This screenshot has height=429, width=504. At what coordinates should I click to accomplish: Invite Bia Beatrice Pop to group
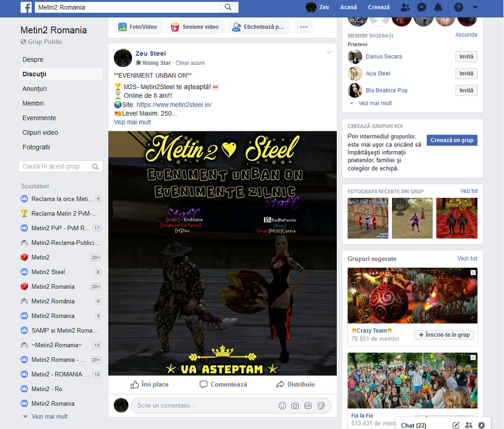(466, 91)
